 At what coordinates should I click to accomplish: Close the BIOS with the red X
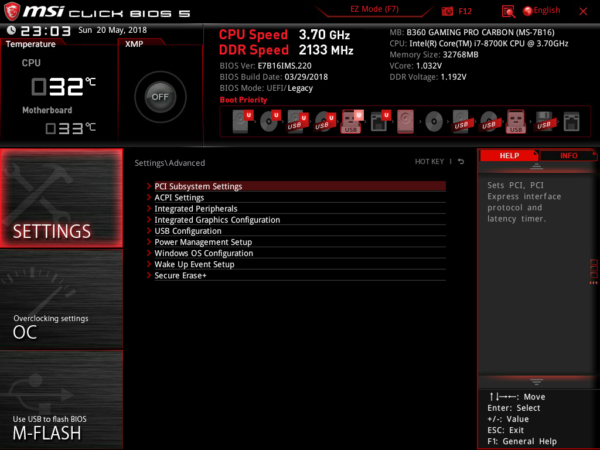coord(583,11)
